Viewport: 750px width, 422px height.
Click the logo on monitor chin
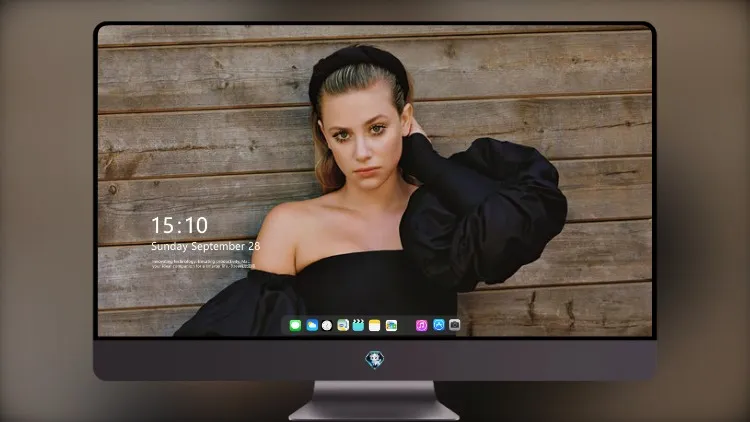tap(375, 360)
